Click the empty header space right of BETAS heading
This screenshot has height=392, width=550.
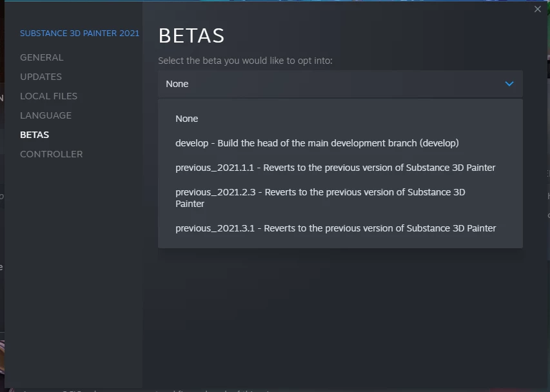coord(387,36)
